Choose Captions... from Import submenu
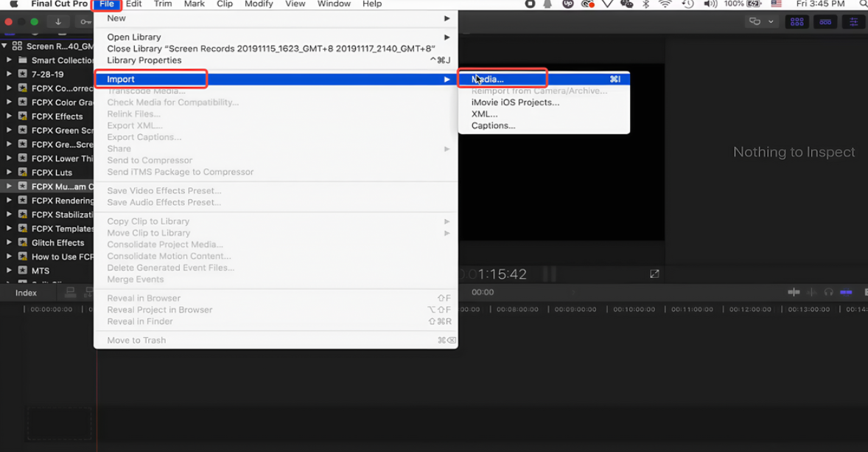The image size is (868, 452). (x=544, y=126)
